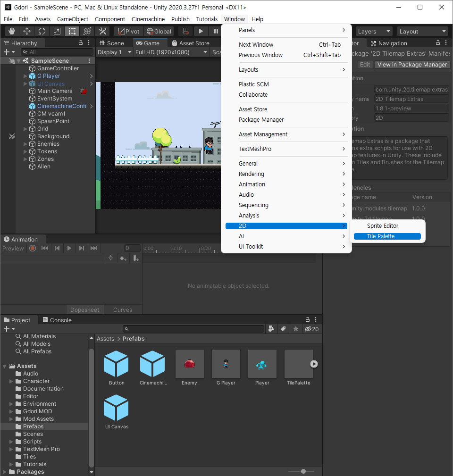Switch animation view to Dopesheet
453x476 pixels.
pyautogui.click(x=85, y=309)
